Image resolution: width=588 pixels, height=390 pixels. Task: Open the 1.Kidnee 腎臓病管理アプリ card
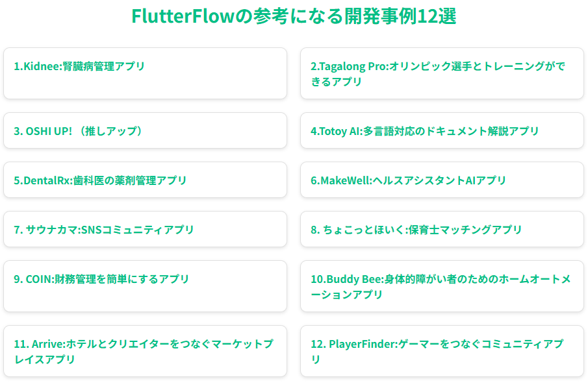(x=145, y=73)
